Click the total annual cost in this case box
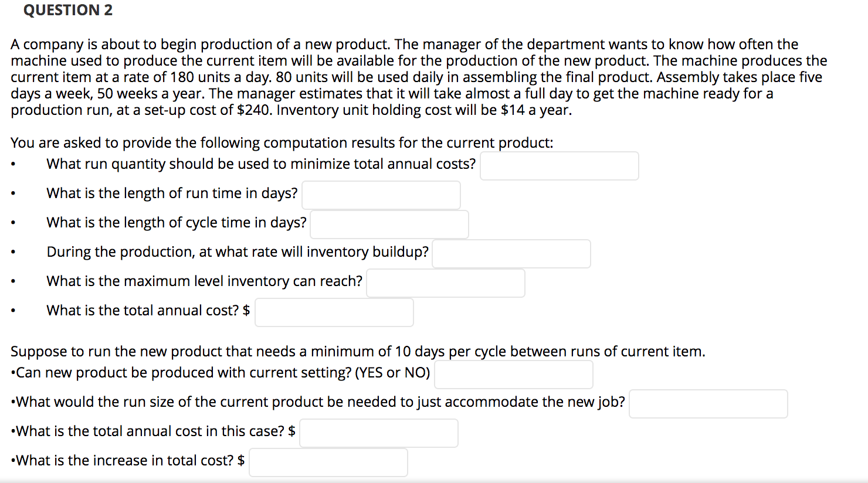 [x=378, y=433]
